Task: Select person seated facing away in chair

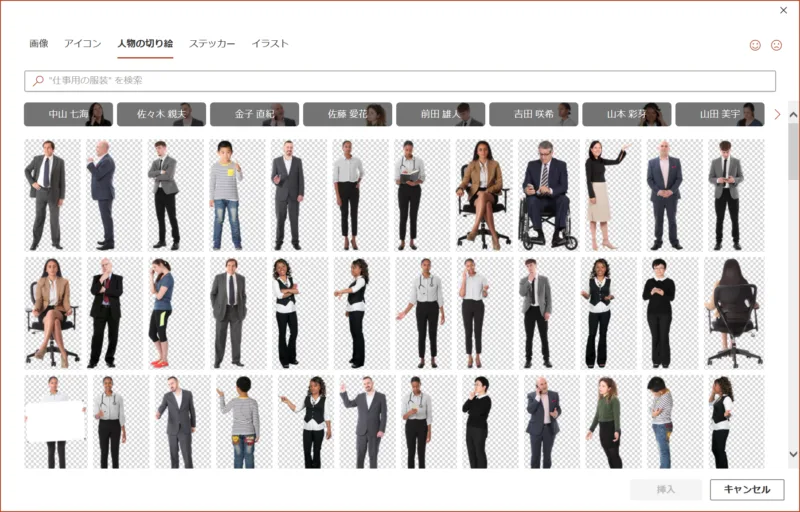Action: click(734, 313)
